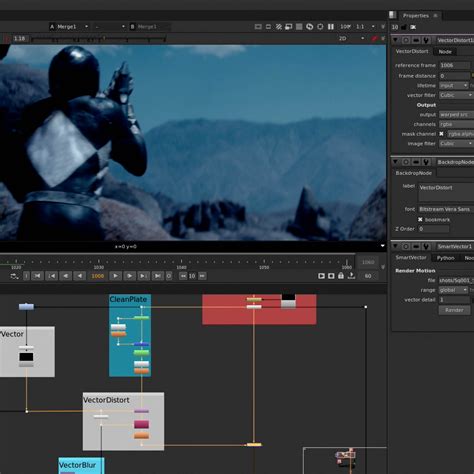Open the image filter dropdown
The width and height of the screenshot is (474, 474).
point(456,144)
